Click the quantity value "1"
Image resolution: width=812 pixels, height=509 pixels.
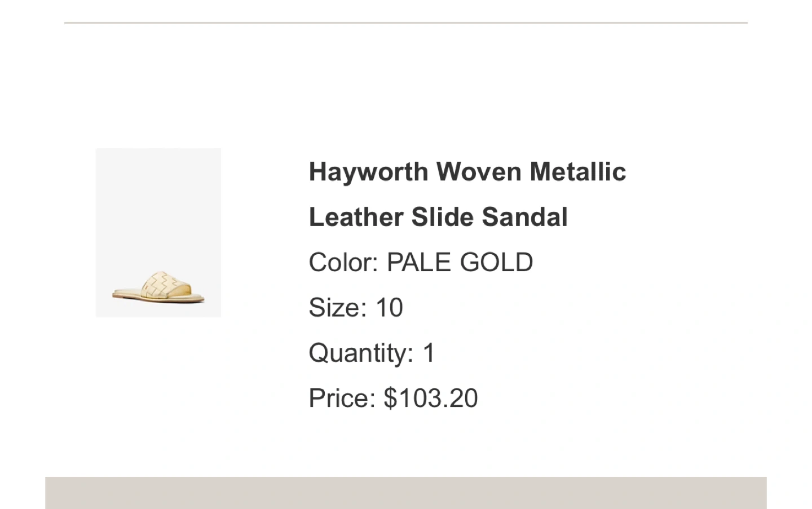429,353
